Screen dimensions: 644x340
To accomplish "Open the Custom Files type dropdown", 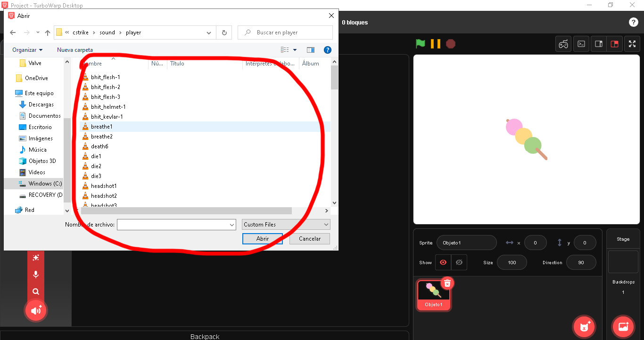I will coord(286,225).
